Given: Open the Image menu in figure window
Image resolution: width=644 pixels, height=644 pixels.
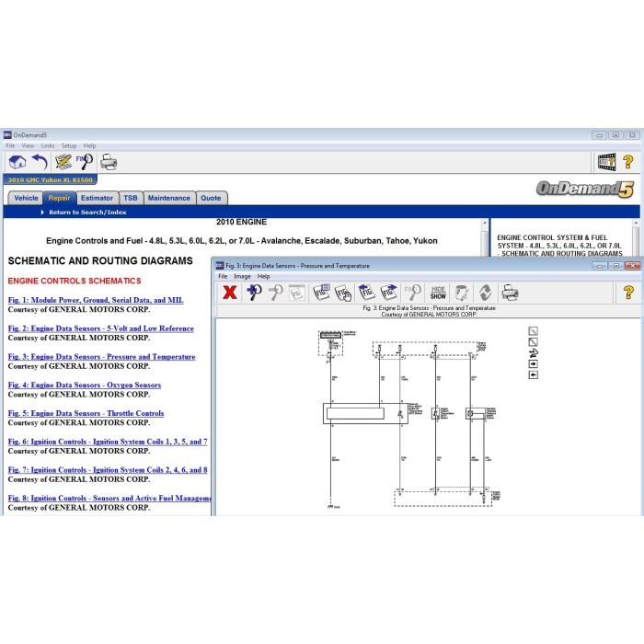Looking at the screenshot, I should tap(242, 276).
